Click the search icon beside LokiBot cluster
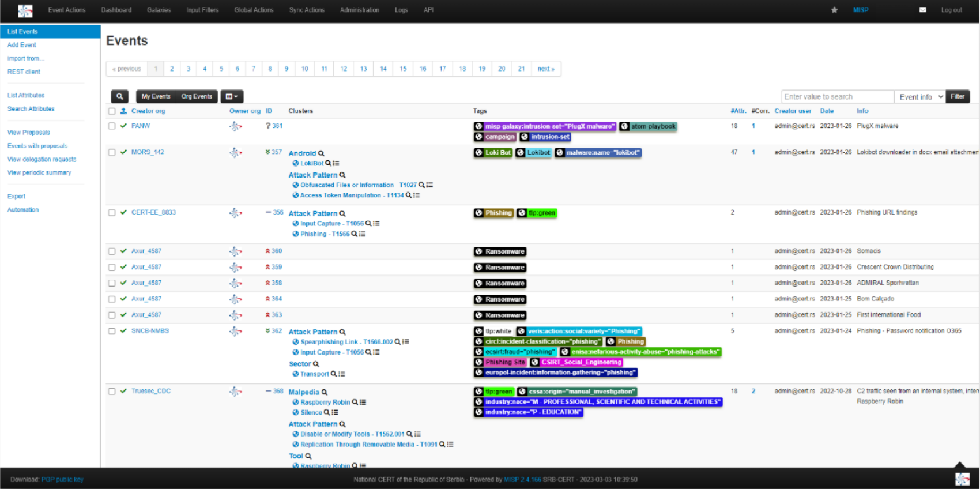The image size is (980, 489). pyautogui.click(x=328, y=163)
